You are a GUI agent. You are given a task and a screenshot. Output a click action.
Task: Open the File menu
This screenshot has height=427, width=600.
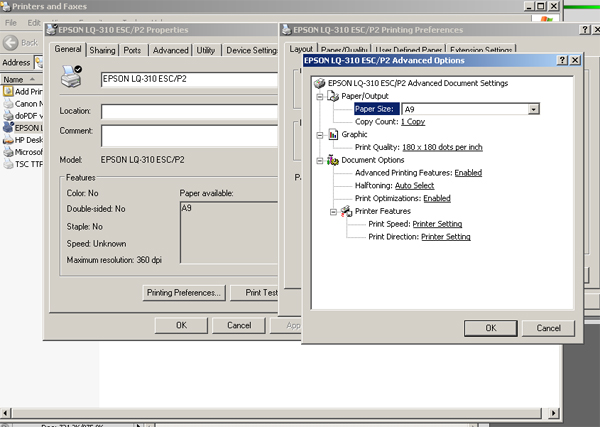click(x=11, y=23)
